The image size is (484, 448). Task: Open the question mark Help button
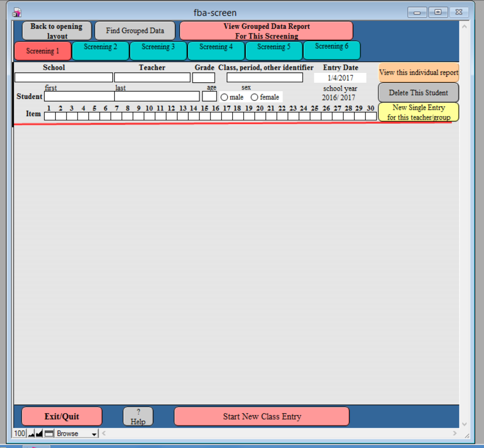[x=138, y=416]
